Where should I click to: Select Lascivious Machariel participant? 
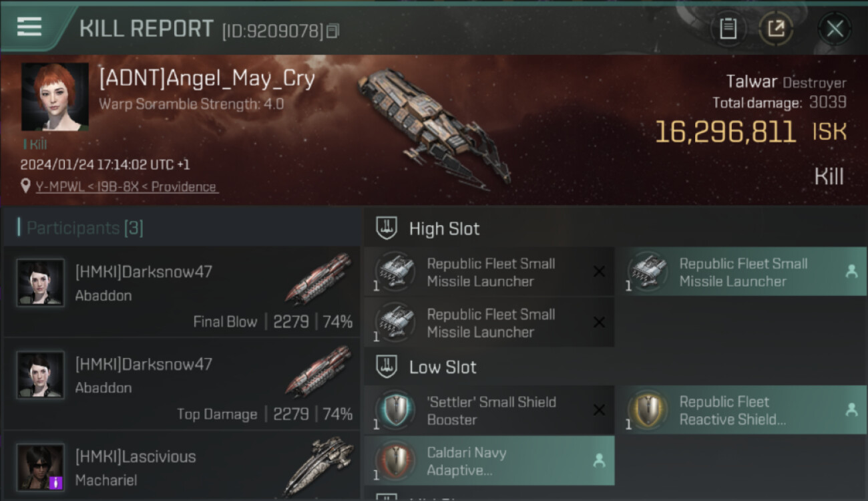click(x=182, y=466)
